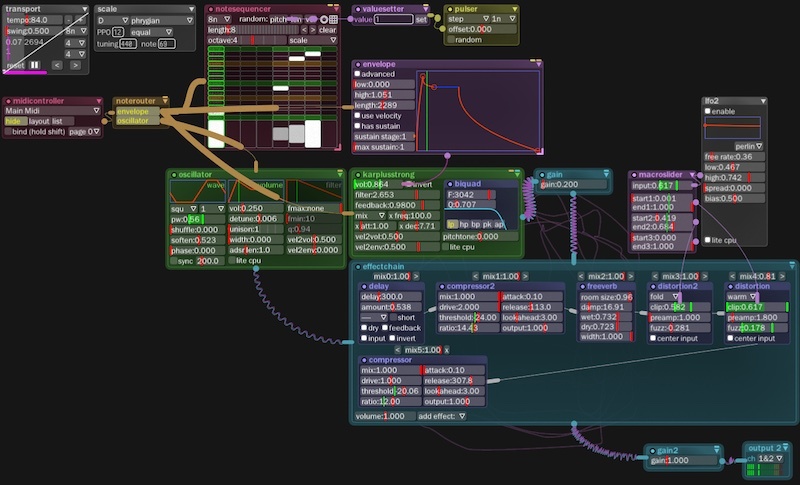This screenshot has width=800, height=485.
Task: Toggle the envelope use velocity checkbox
Action: (358, 116)
